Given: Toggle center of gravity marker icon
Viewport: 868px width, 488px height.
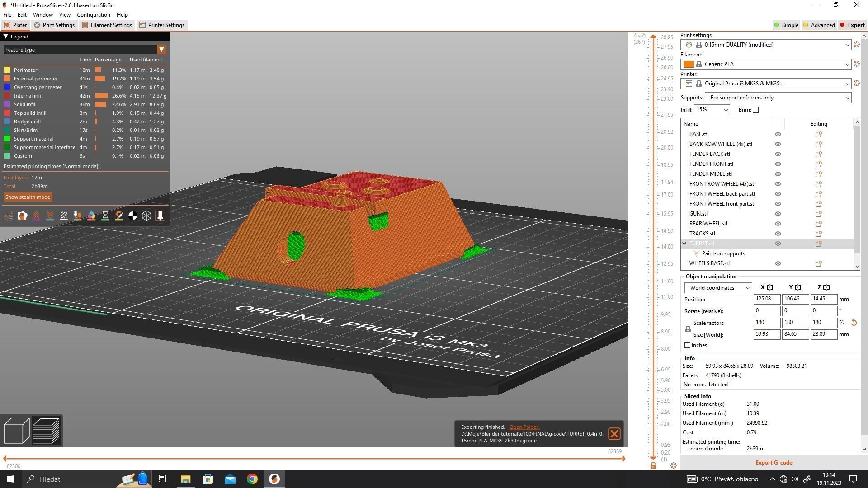Looking at the screenshot, I should [132, 216].
